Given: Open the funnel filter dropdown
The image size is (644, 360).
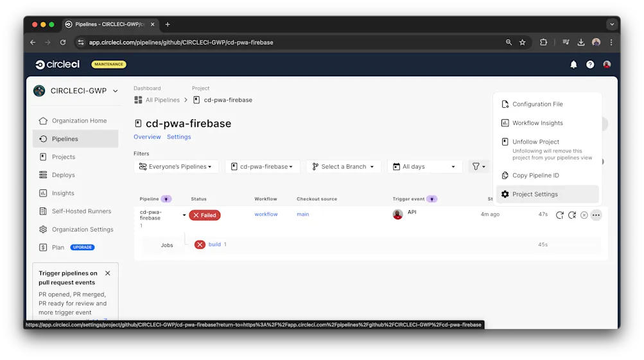Looking at the screenshot, I should pyautogui.click(x=478, y=167).
